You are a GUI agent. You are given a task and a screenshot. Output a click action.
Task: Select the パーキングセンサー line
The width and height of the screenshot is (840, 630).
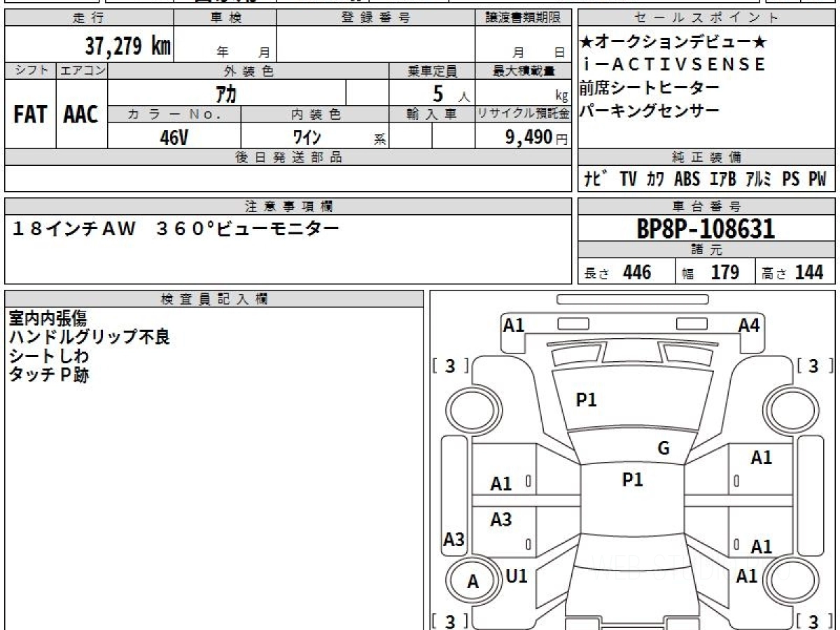[x=649, y=111]
